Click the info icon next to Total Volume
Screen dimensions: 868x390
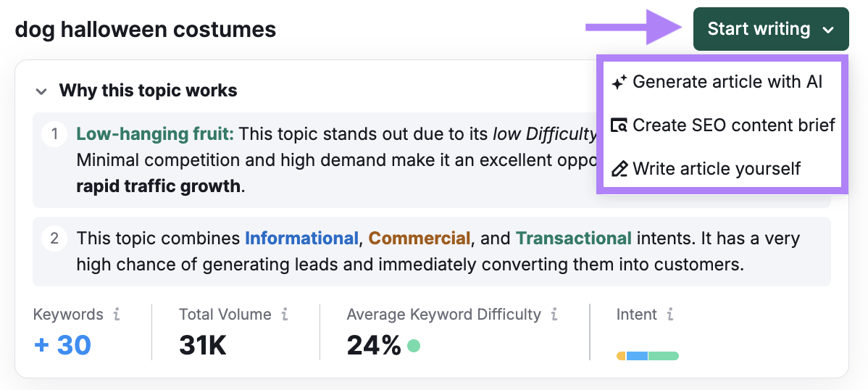point(285,315)
